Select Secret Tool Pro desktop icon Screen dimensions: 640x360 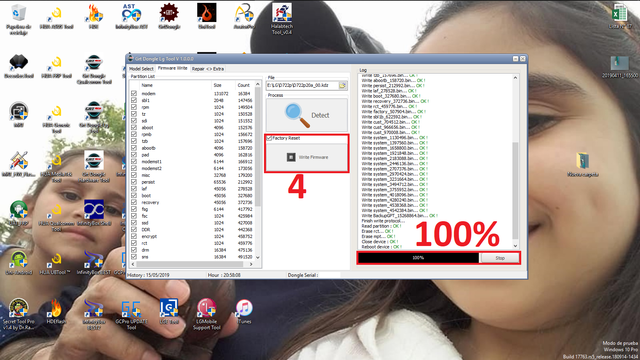18,314
